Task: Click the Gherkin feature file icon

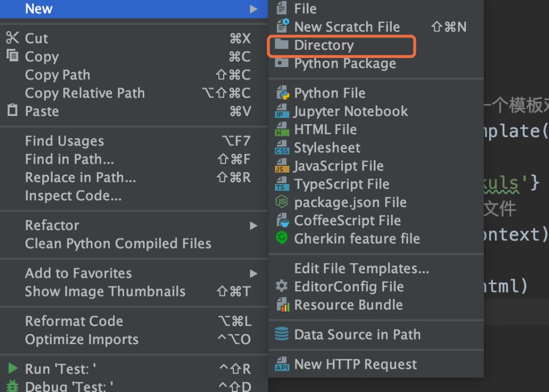Action: [282, 239]
